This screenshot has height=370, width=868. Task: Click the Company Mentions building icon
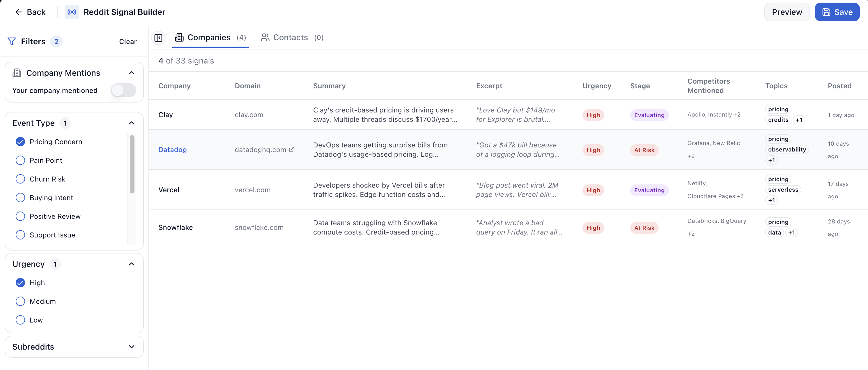[17, 73]
